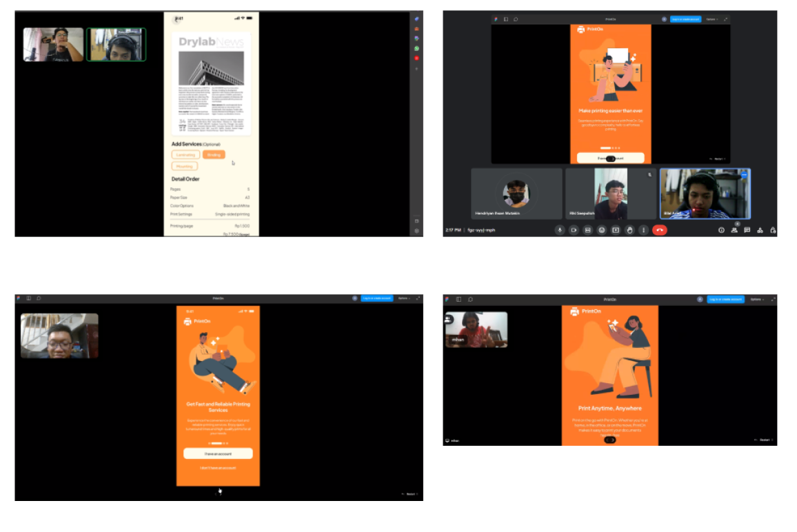Click the 'I have an account' button

(218, 453)
